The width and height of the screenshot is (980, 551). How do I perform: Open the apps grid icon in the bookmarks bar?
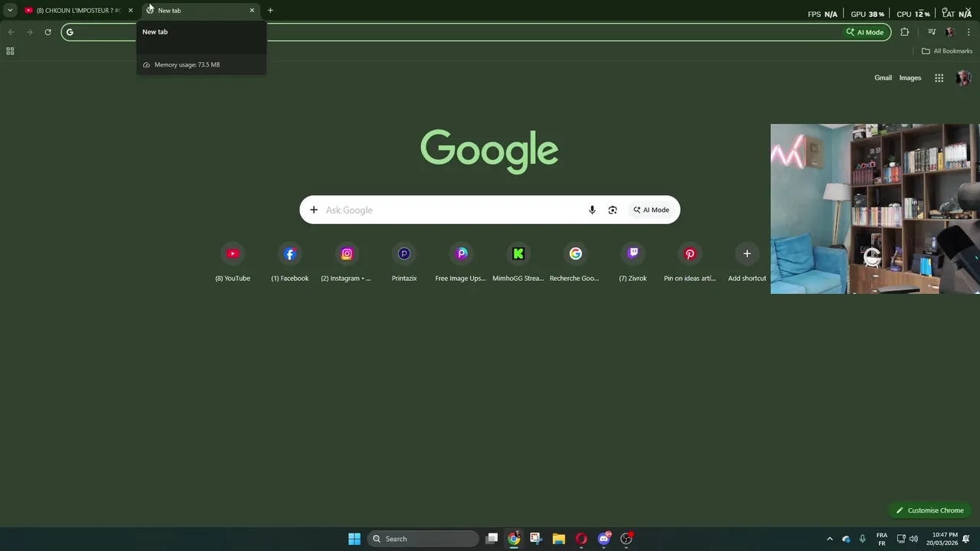point(10,51)
